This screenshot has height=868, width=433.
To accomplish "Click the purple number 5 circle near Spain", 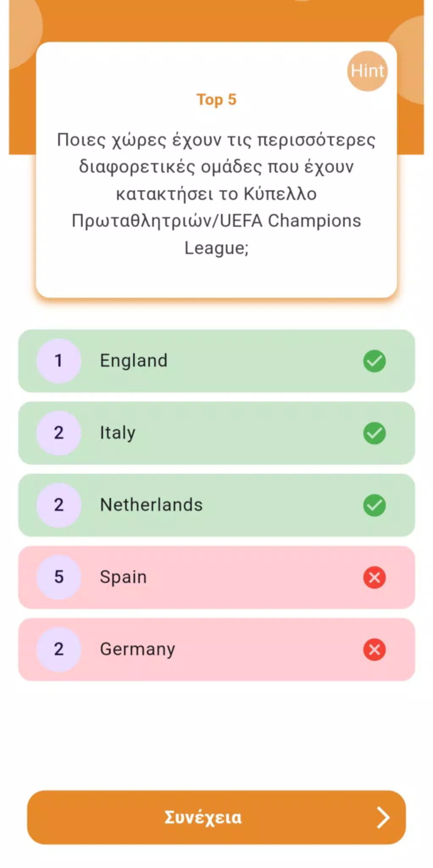I will (59, 577).
